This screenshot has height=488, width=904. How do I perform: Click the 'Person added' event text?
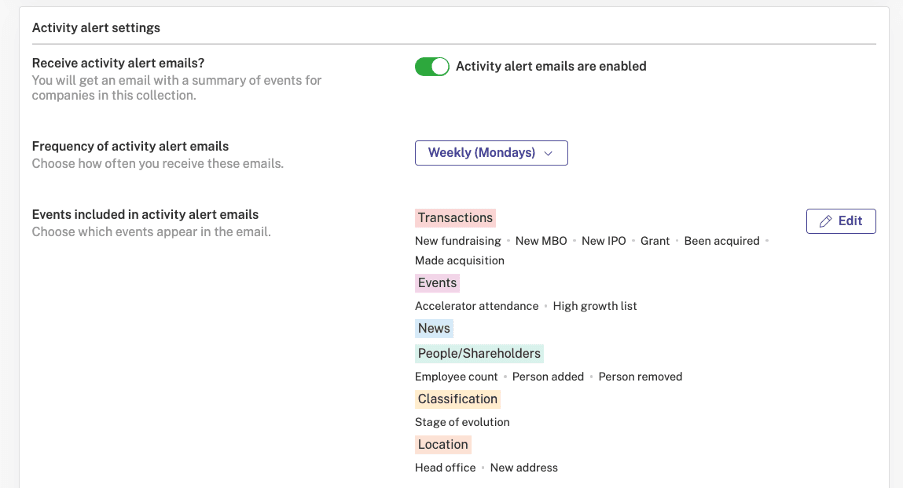[548, 377]
